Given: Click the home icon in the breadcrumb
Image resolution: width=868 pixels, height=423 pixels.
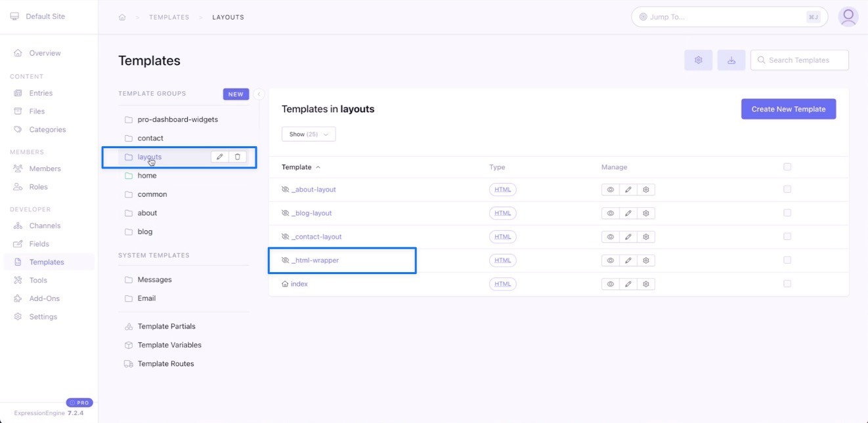Looking at the screenshot, I should tap(121, 16).
